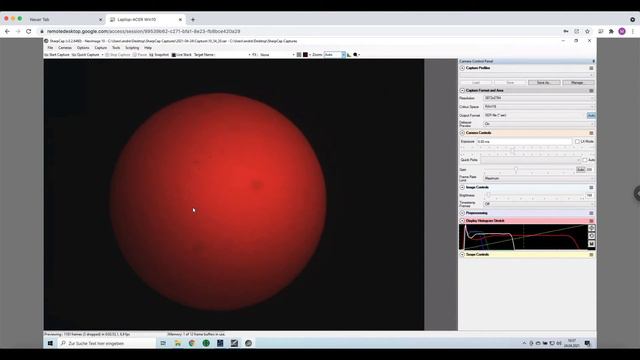
Task: Click the Auto output format button
Action: (x=591, y=116)
